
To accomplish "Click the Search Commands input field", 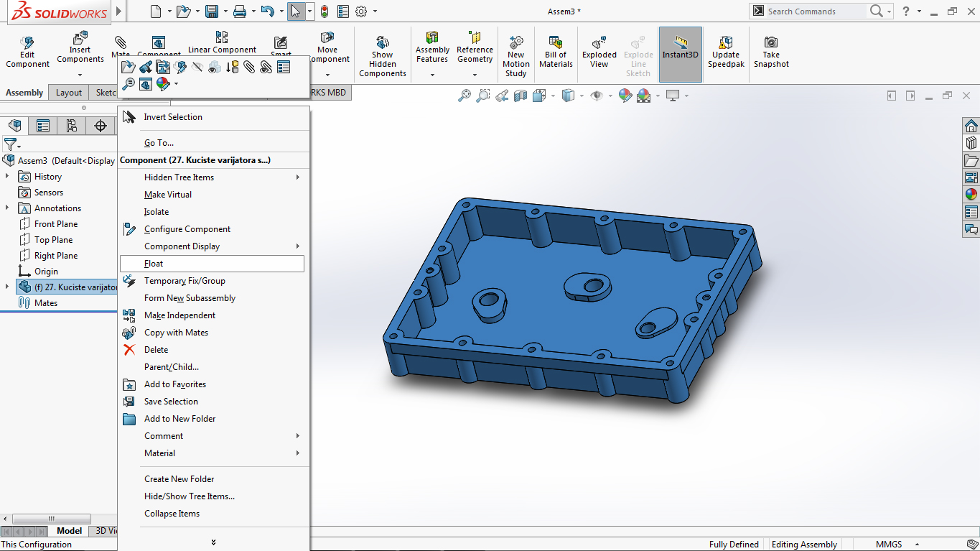I will pyautogui.click(x=816, y=11).
